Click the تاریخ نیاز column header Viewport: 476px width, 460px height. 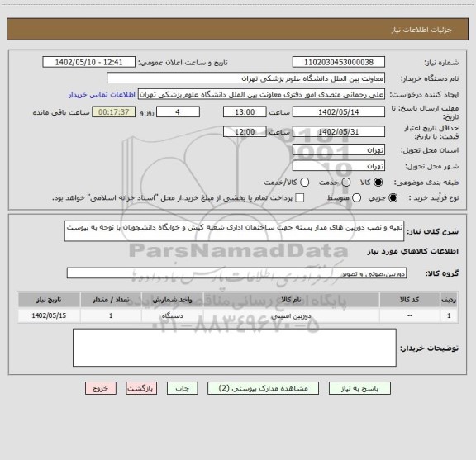coord(49,300)
